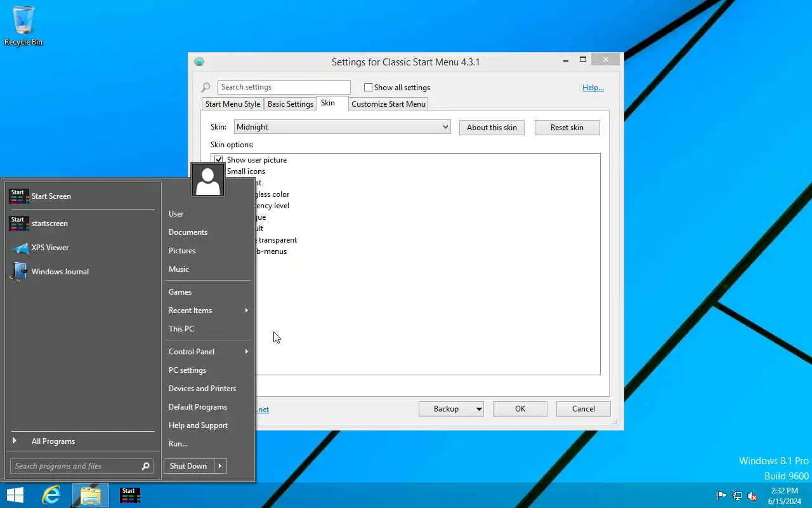Click the Search programs and files box
Viewport: 812px width, 508px height.
pos(81,466)
